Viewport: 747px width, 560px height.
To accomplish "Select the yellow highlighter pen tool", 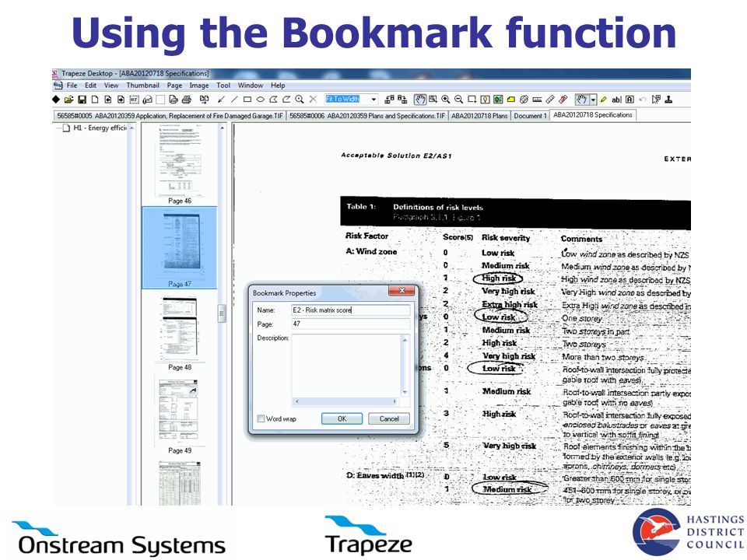I will pos(603,100).
